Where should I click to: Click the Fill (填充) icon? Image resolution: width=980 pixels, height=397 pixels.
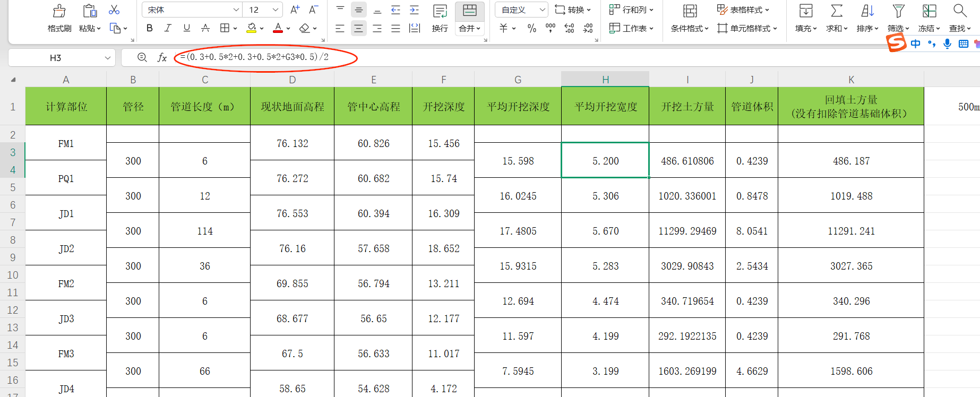[x=806, y=11]
